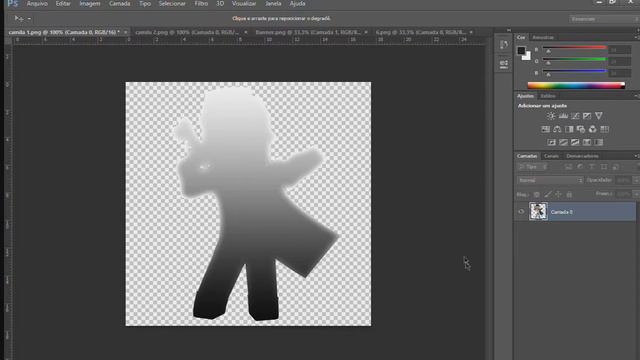The width and height of the screenshot is (640, 360).
Task: Click the red R channel slider
Action: 574,49
